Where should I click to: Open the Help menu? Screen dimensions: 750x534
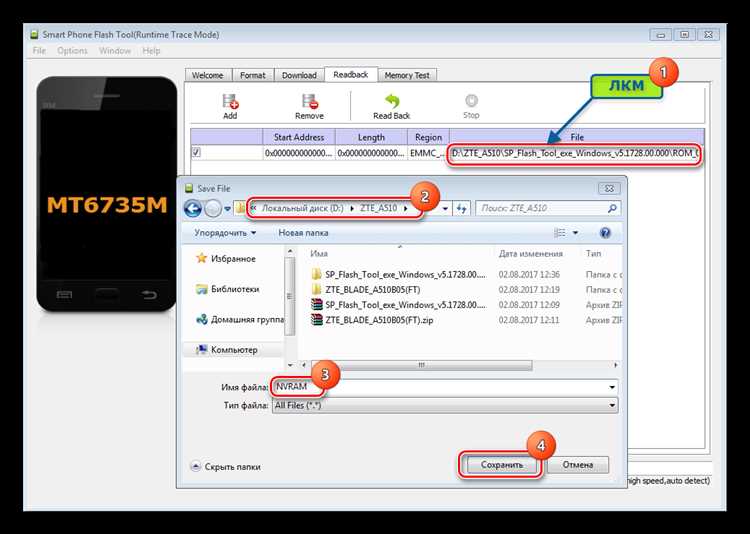pyautogui.click(x=151, y=51)
